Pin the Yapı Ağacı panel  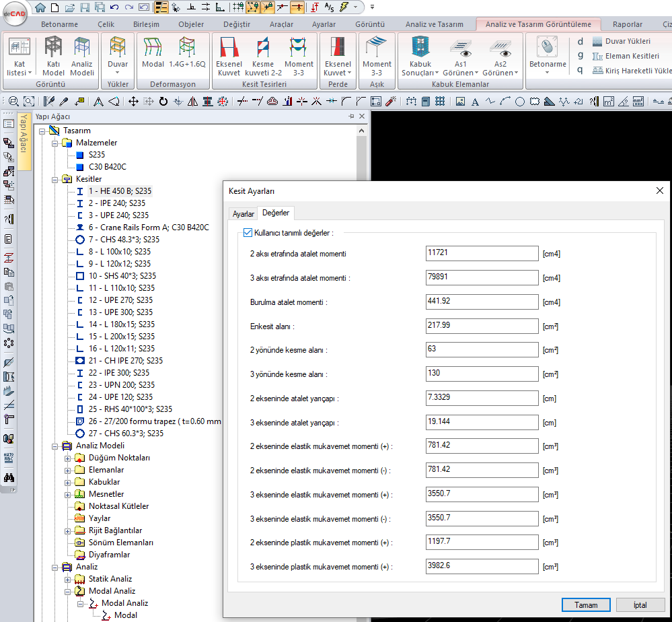[351, 116]
